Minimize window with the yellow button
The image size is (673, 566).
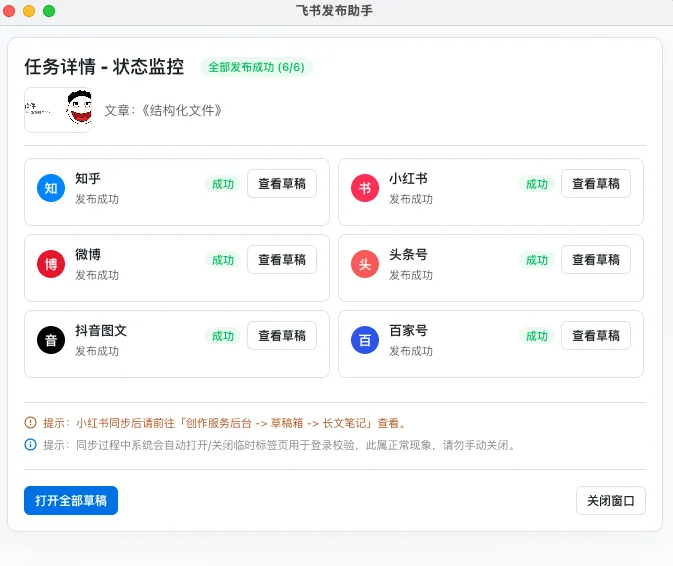pyautogui.click(x=29, y=11)
